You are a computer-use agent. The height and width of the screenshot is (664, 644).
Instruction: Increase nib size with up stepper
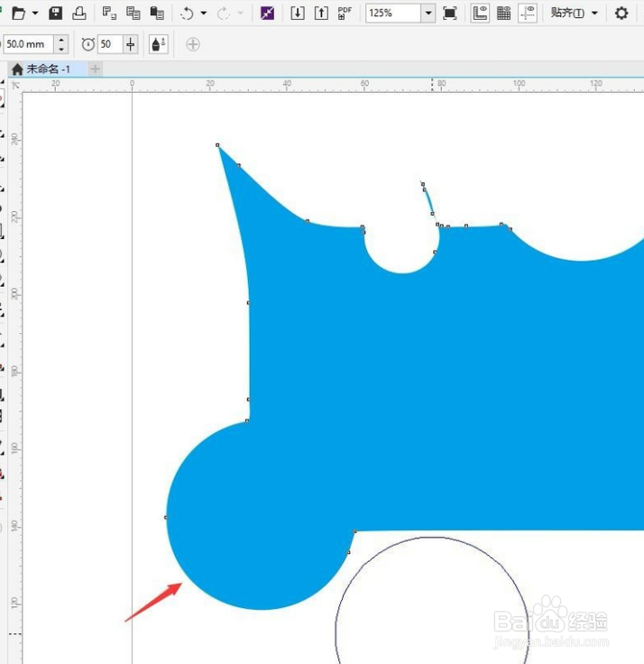61,40
